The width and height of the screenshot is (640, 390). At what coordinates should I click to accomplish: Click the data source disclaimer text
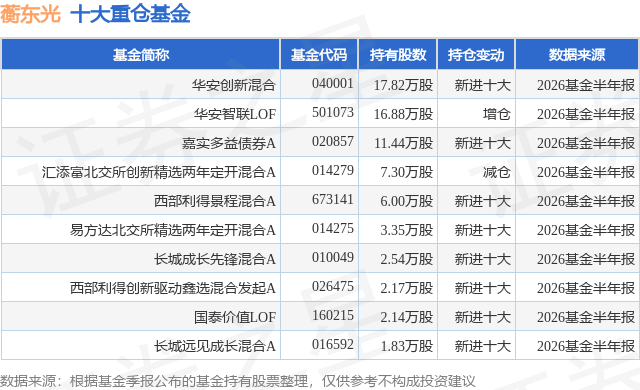coord(238,381)
